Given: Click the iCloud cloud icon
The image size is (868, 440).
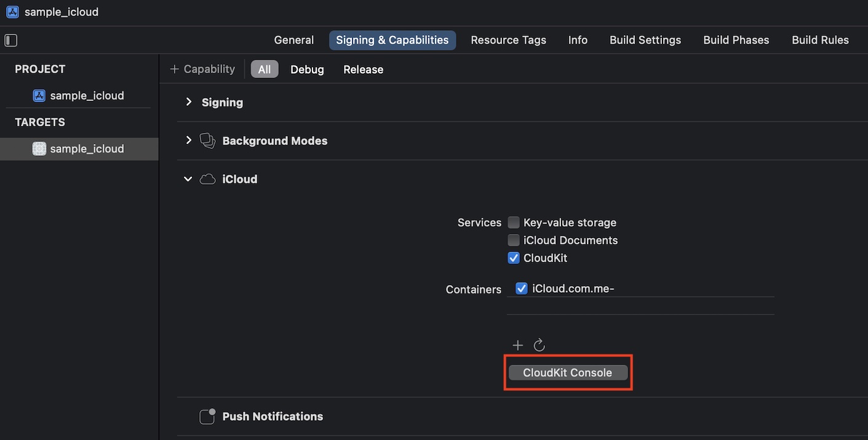Looking at the screenshot, I should pos(208,179).
